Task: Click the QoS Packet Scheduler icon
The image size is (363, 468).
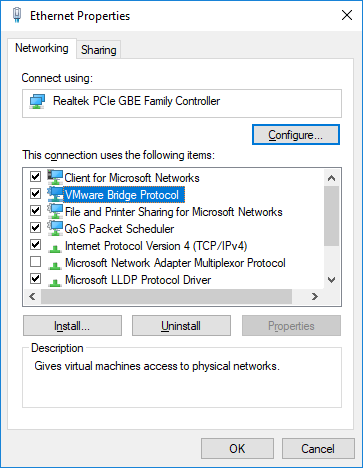Action: [x=55, y=228]
